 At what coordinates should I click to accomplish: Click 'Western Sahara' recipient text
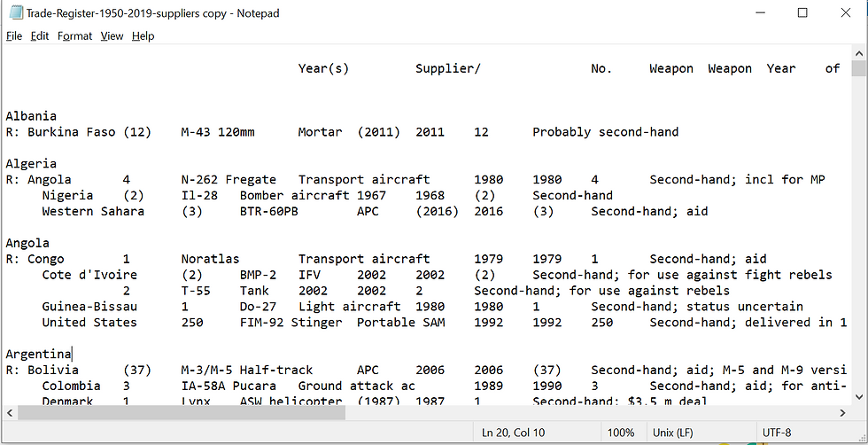coord(93,212)
